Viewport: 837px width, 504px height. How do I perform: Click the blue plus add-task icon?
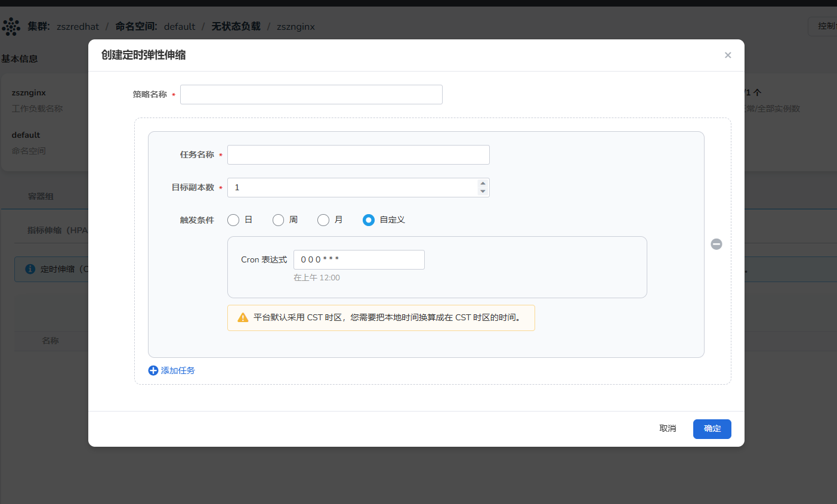pos(153,370)
